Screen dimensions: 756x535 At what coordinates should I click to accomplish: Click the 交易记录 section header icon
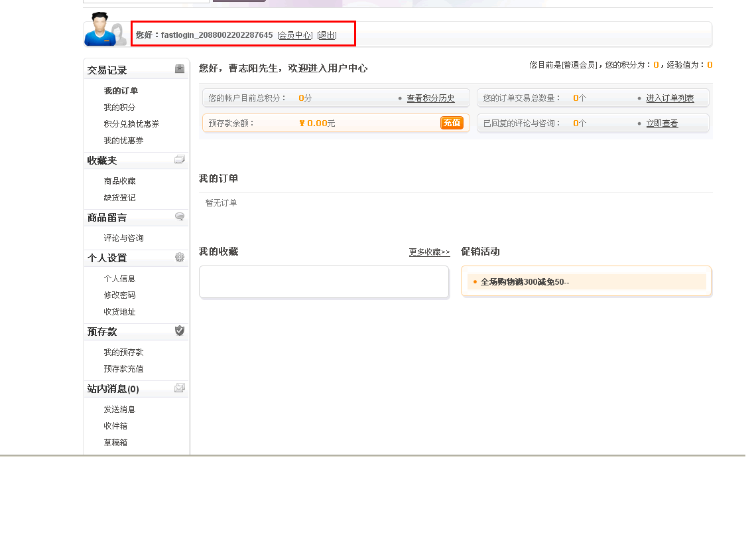[x=180, y=69]
